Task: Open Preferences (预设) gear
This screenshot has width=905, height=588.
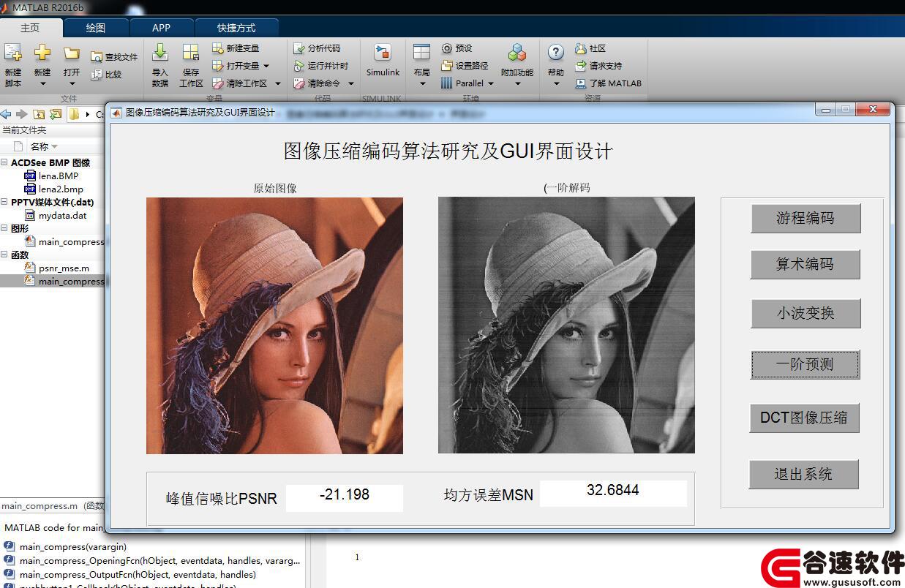Action: click(457, 48)
